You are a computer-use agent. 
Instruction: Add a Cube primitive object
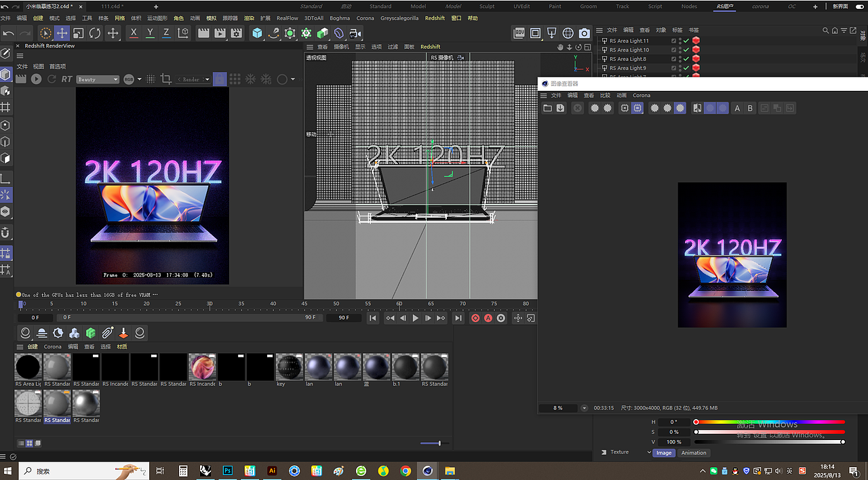click(x=257, y=33)
